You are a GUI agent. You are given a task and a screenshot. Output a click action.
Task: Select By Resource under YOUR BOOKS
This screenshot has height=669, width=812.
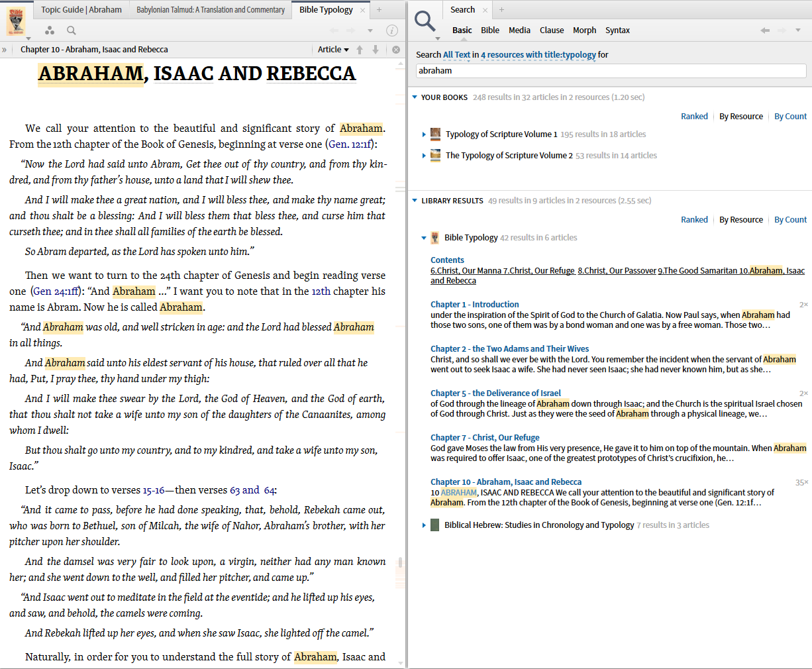741,117
